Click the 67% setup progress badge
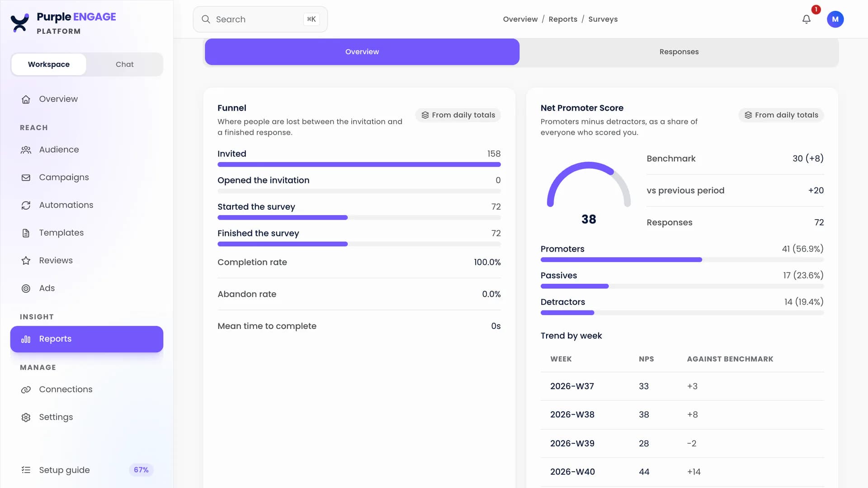The height and width of the screenshot is (488, 868). click(141, 470)
